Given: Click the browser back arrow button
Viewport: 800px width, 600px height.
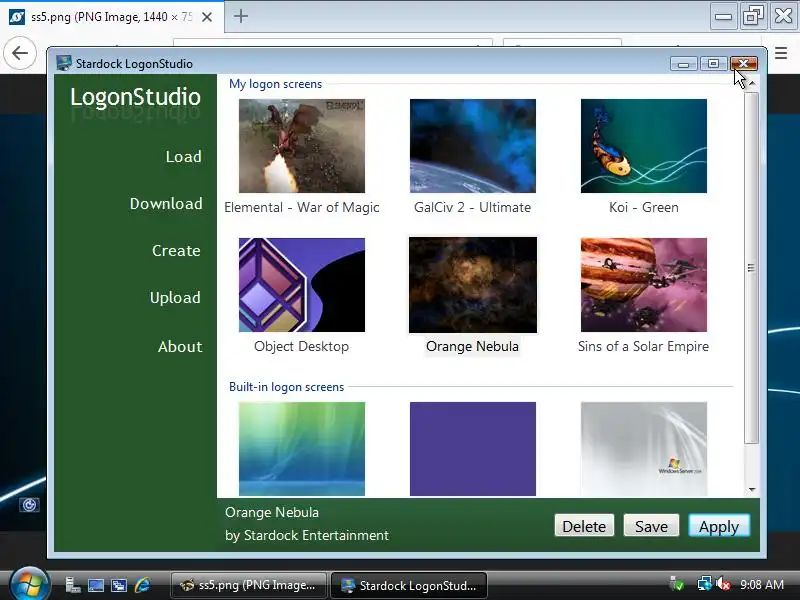Looking at the screenshot, I should 20,53.
